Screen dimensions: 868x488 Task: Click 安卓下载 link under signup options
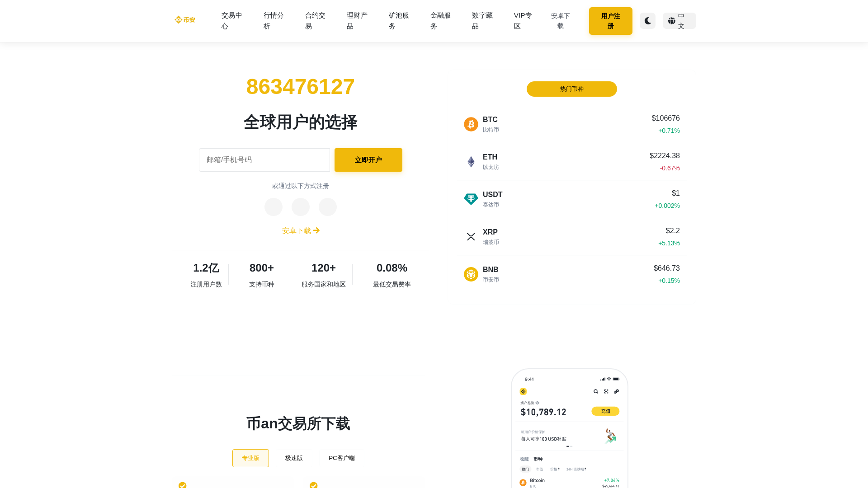301,230
